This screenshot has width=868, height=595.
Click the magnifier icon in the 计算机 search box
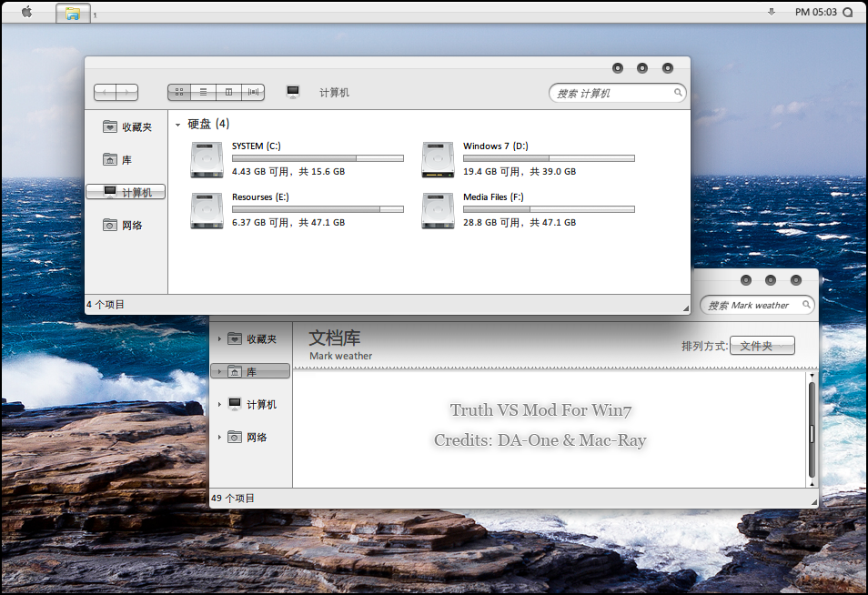coord(678,92)
